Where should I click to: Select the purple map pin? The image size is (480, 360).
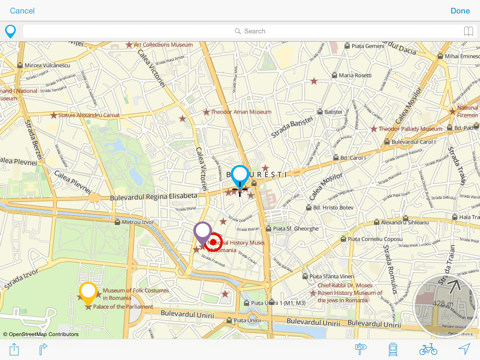pyautogui.click(x=203, y=233)
